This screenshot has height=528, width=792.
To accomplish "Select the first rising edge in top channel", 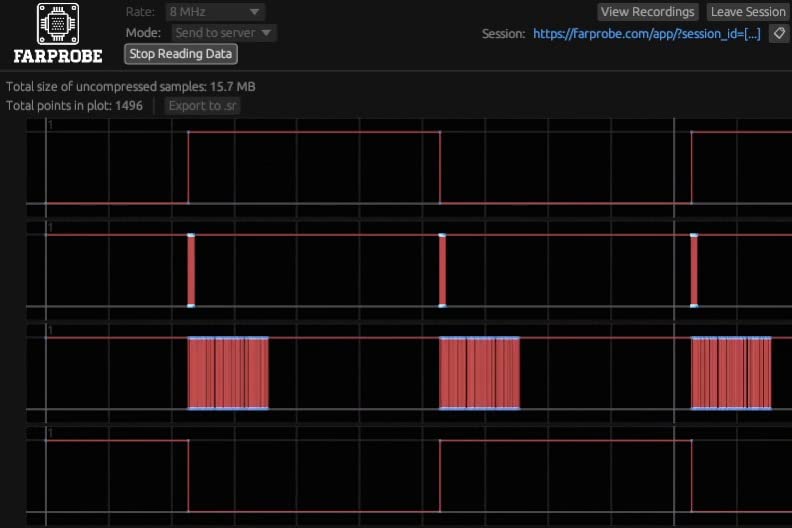I will tap(188, 167).
